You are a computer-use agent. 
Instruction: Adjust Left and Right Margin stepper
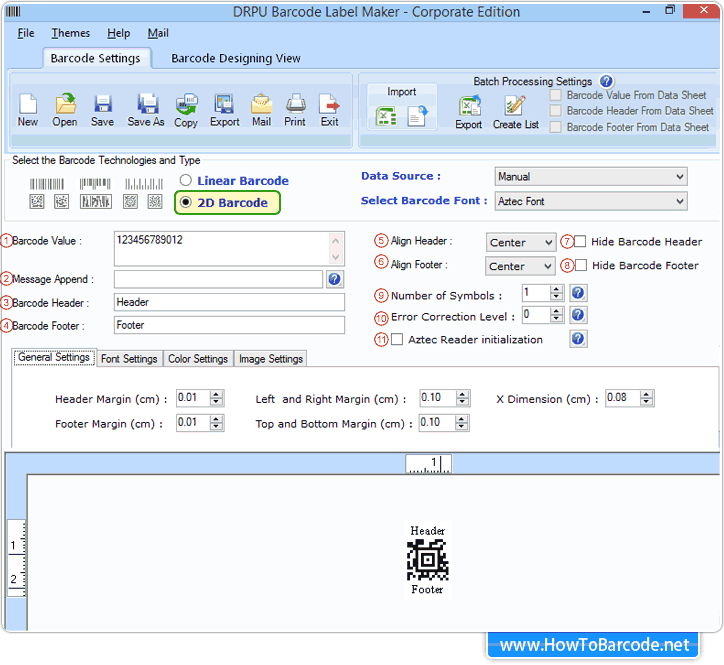point(462,398)
